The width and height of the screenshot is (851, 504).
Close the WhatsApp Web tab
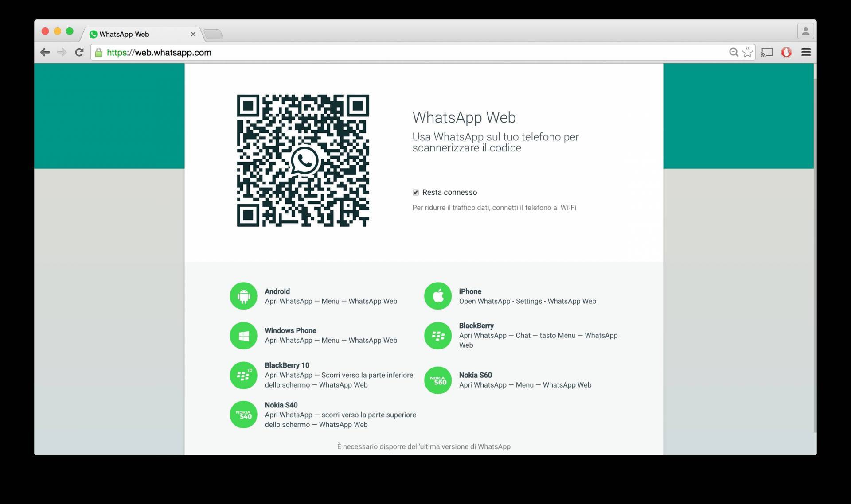coord(193,34)
